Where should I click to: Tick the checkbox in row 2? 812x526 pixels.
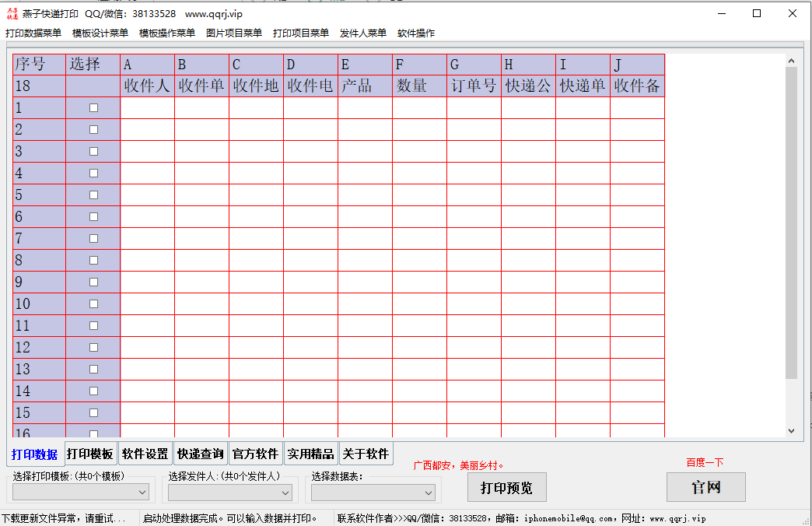[94, 130]
